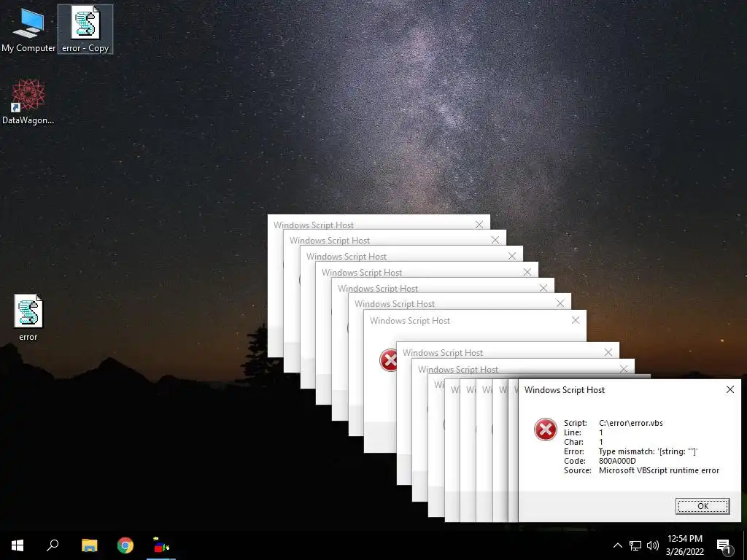The width and height of the screenshot is (747, 560).
Task: Select the "error" script file on desktop
Action: click(x=28, y=318)
